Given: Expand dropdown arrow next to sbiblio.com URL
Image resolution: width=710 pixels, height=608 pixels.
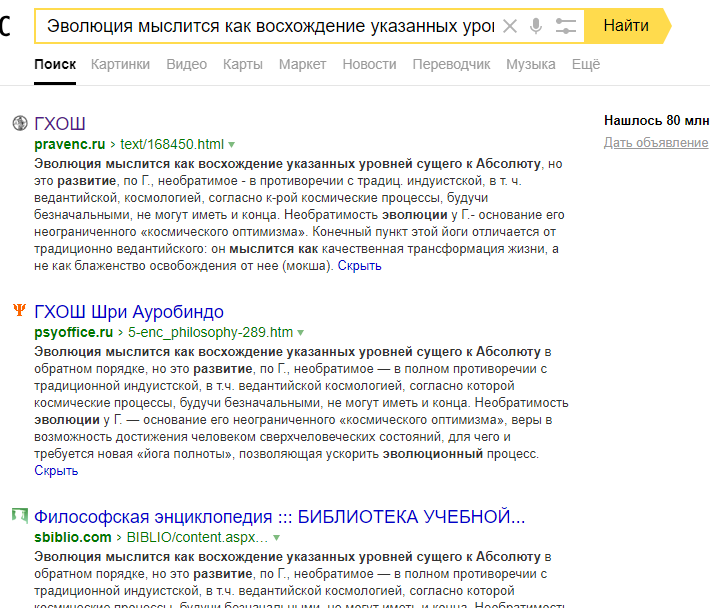Looking at the screenshot, I should pyautogui.click(x=276, y=538).
